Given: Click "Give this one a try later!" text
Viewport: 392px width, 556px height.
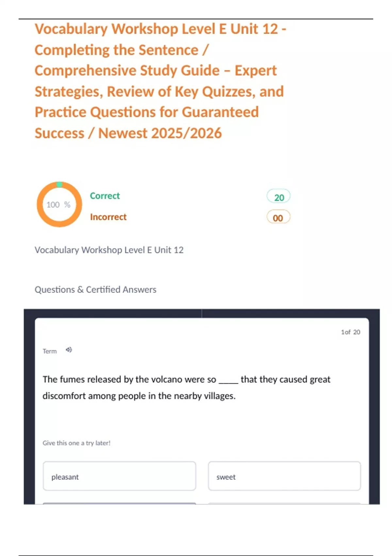Looking at the screenshot, I should (76, 443).
